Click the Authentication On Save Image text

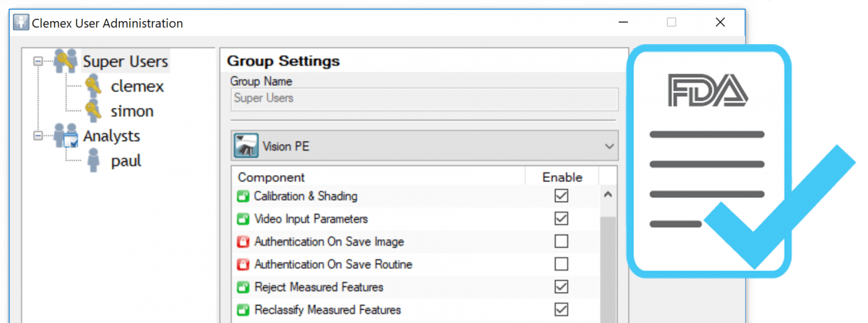[x=330, y=242]
